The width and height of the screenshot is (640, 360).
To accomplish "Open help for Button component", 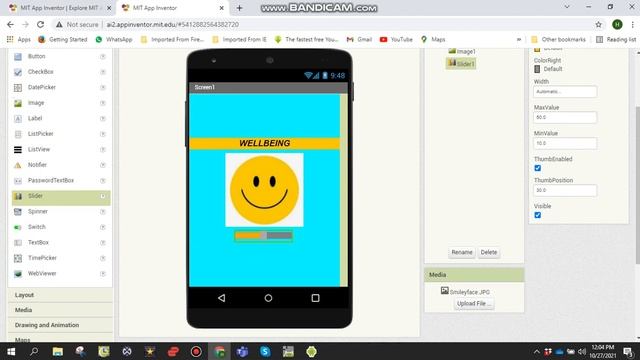I will point(103,57).
